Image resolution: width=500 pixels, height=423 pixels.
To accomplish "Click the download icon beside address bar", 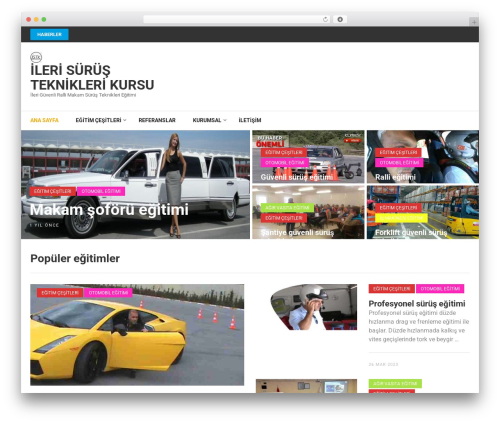I will click(x=340, y=20).
